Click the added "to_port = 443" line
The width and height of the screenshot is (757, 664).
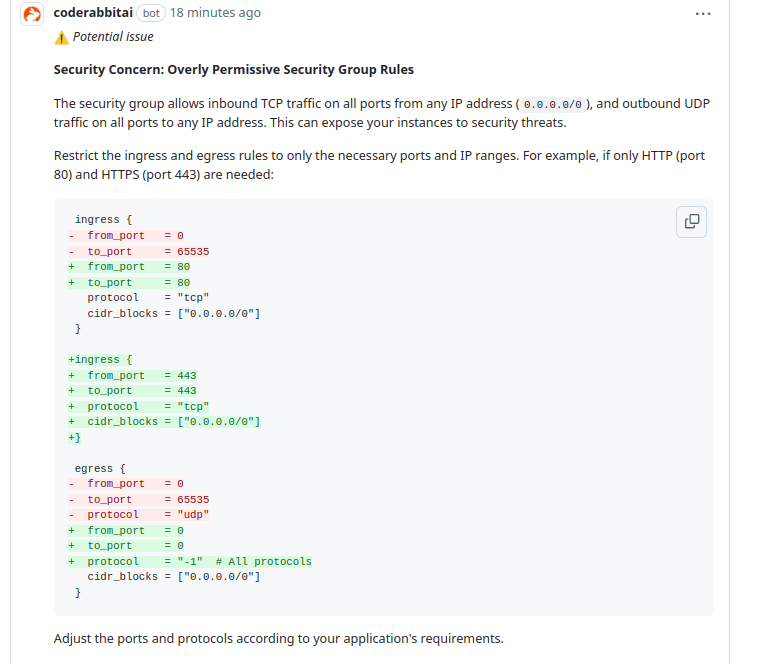point(133,391)
